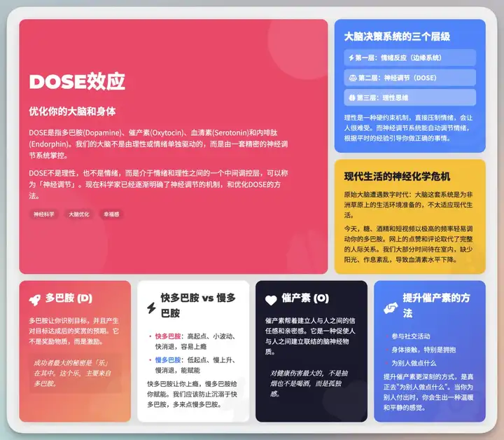Click the 快多巴胺 vs 慢多巴胺 heading

(x=198, y=305)
